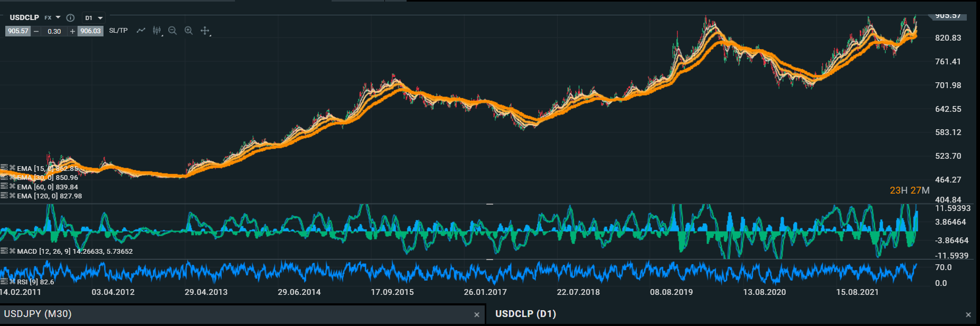Click the 08.08.2019 date on time axis
The image size is (980, 326).
671,292
